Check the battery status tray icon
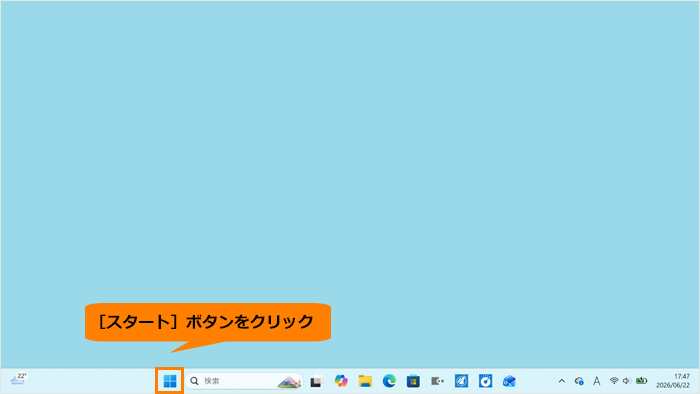The height and width of the screenshot is (394, 700). 642,381
